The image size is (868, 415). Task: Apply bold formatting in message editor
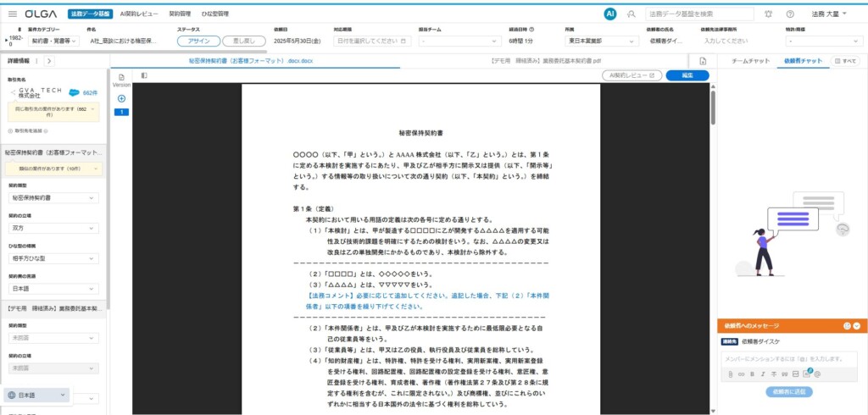pos(752,374)
